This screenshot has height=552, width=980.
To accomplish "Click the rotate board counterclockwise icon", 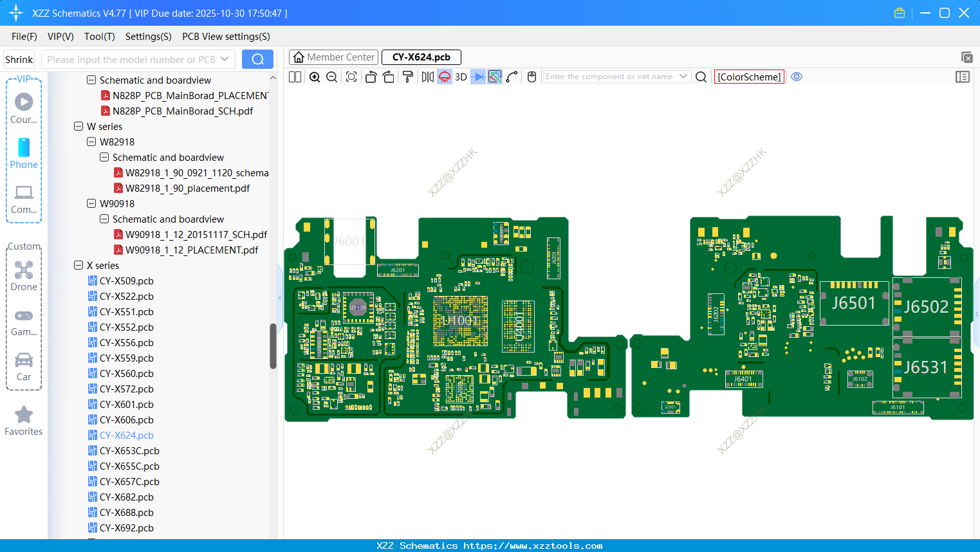I will (371, 77).
